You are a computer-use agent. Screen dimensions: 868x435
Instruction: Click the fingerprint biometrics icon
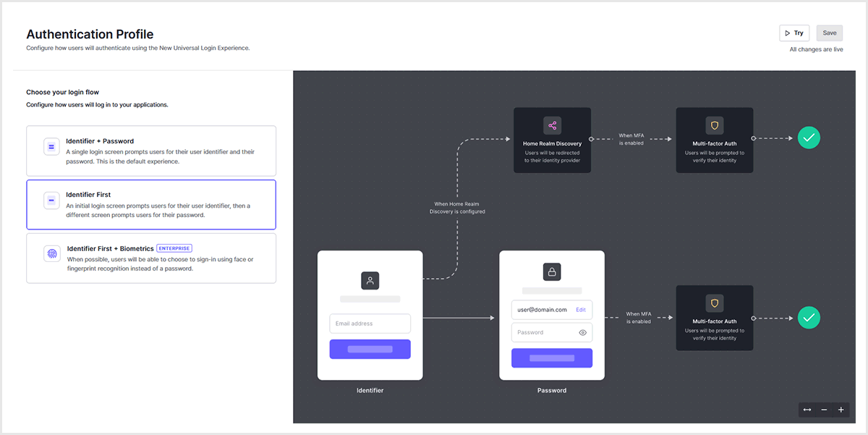click(x=51, y=253)
